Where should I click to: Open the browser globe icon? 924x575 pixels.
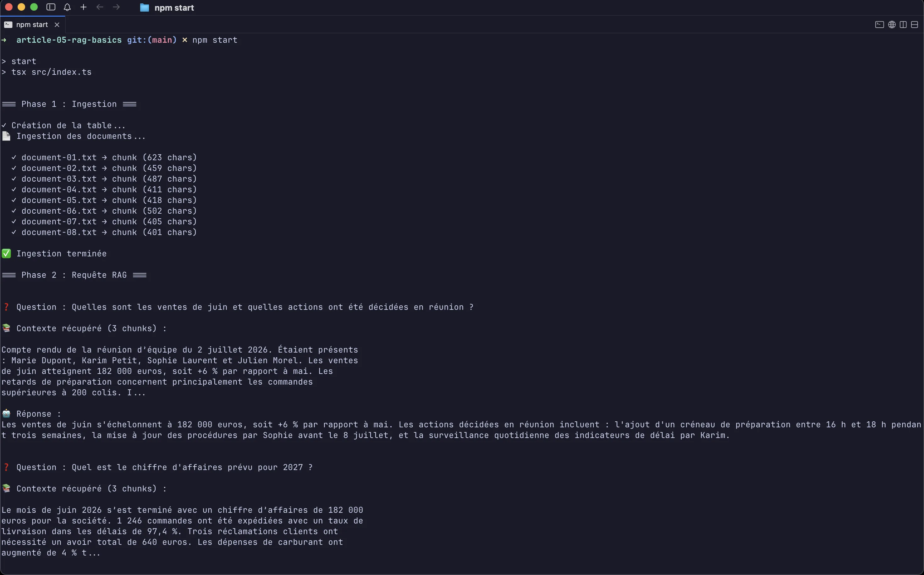pyautogui.click(x=892, y=25)
